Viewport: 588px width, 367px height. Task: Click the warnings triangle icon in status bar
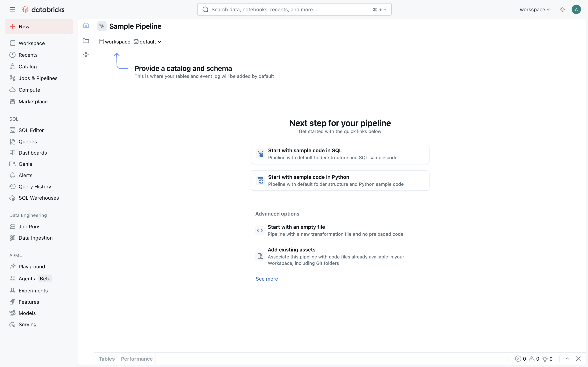[x=532, y=358]
